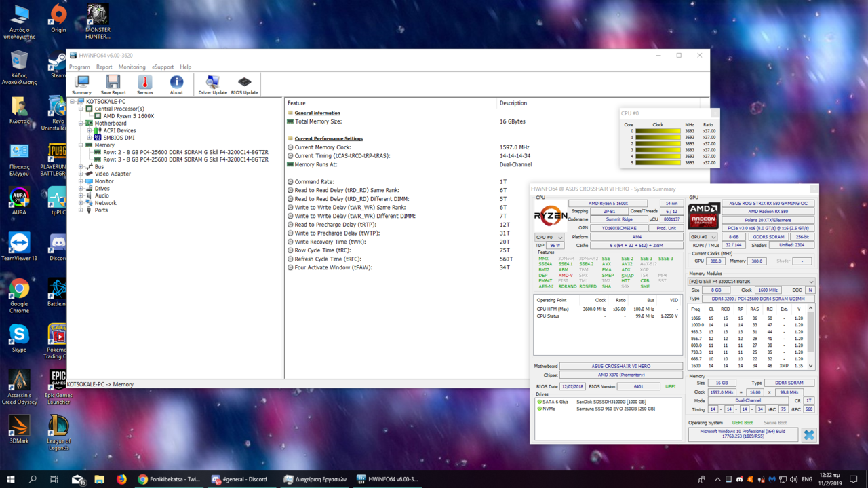The height and width of the screenshot is (488, 868).
Task: Open the TeamViewer 13 desktop icon
Action: point(19,246)
